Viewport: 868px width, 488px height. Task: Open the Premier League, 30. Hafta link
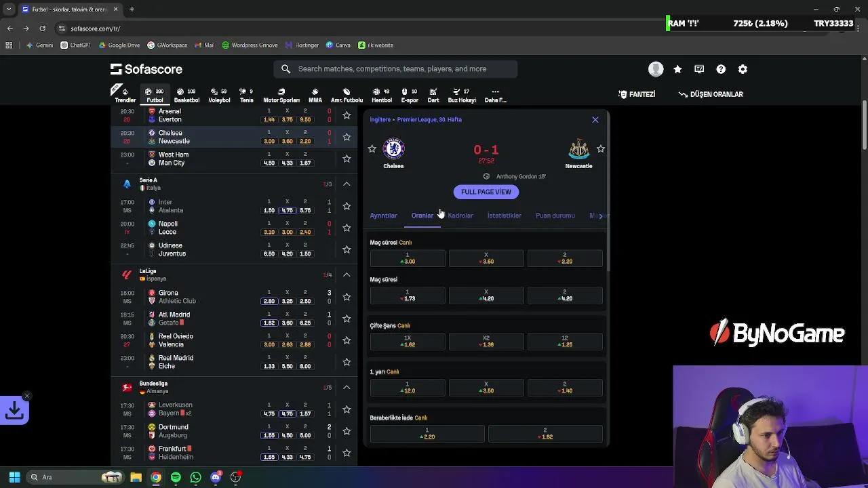(x=429, y=119)
